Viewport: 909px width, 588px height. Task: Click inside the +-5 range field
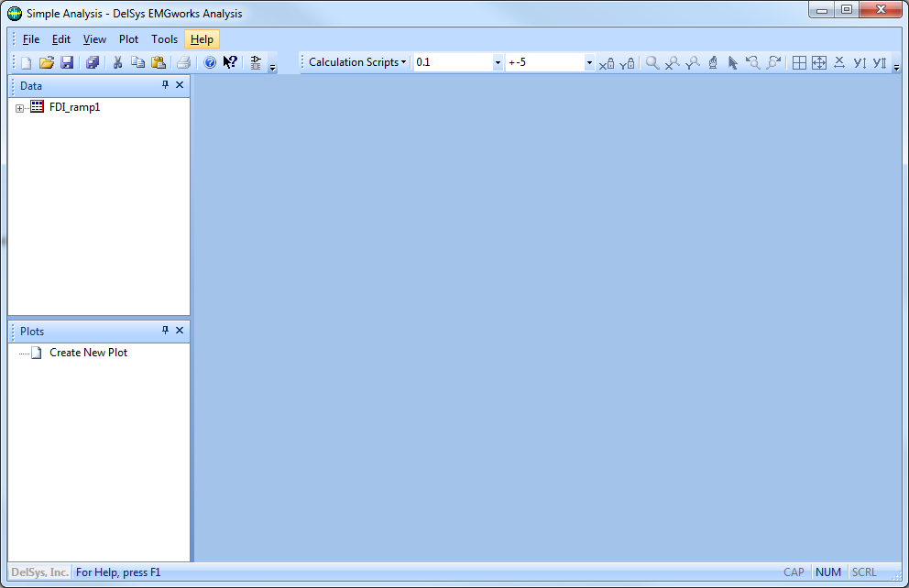tap(544, 62)
